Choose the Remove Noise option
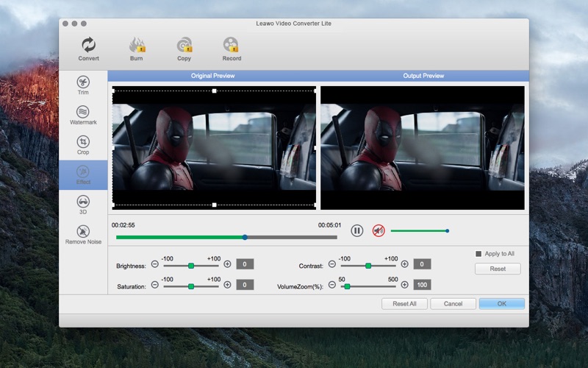 coord(83,235)
